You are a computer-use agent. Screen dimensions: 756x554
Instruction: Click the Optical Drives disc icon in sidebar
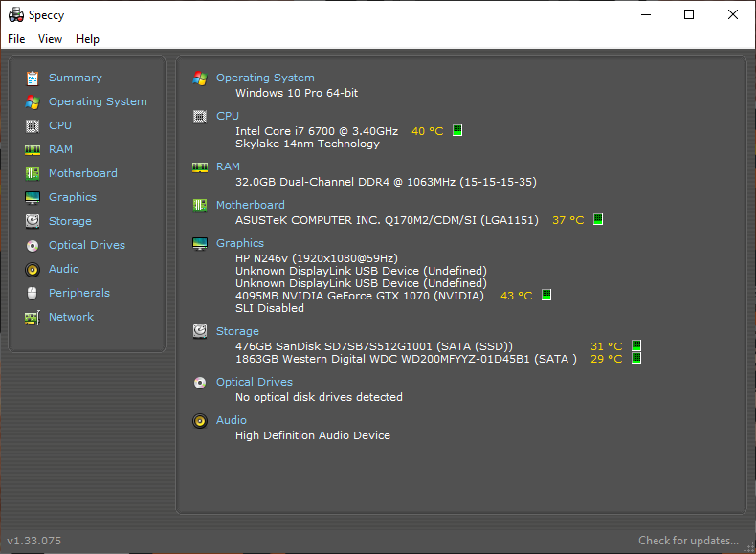coord(33,245)
